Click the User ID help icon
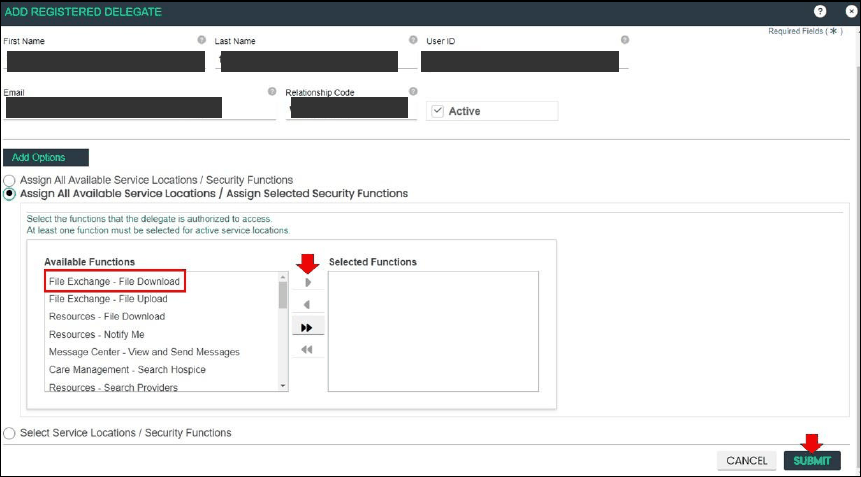 (625, 40)
